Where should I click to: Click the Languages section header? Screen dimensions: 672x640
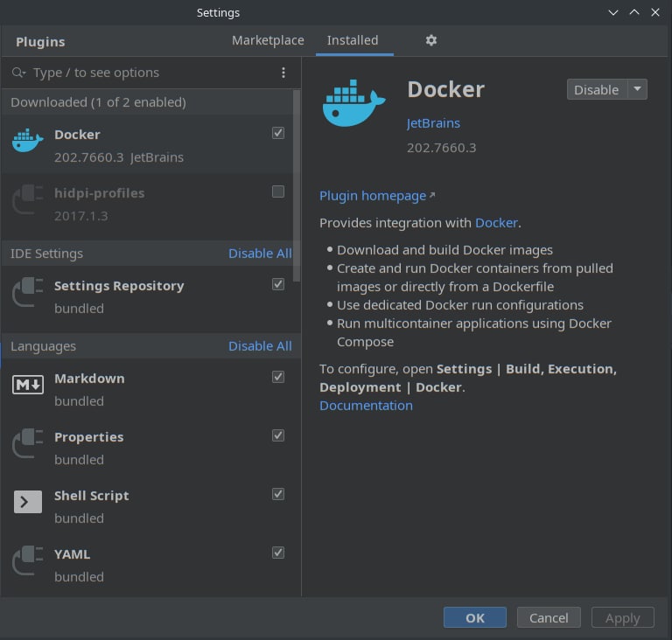(x=43, y=345)
